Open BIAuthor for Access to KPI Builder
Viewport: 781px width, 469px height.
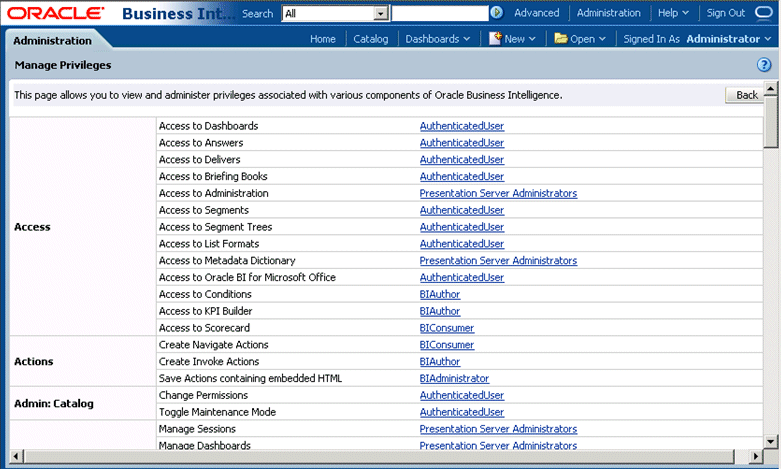tap(440, 311)
